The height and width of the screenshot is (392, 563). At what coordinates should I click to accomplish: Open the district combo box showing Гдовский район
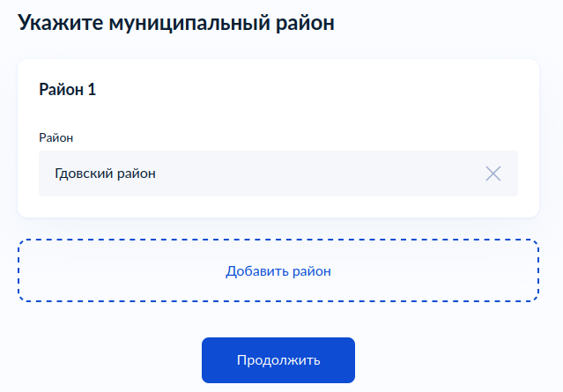278,174
